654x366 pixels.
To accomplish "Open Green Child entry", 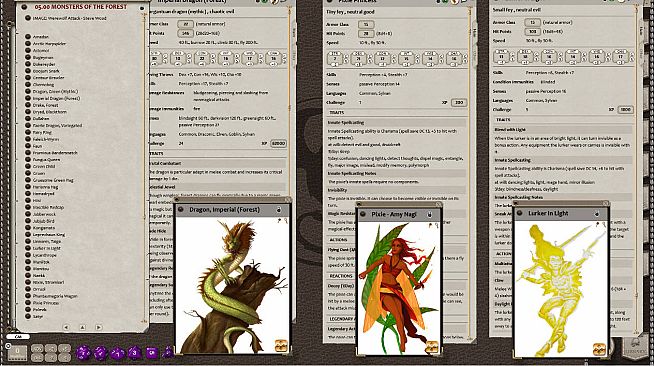I will pyautogui.click(x=44, y=166).
